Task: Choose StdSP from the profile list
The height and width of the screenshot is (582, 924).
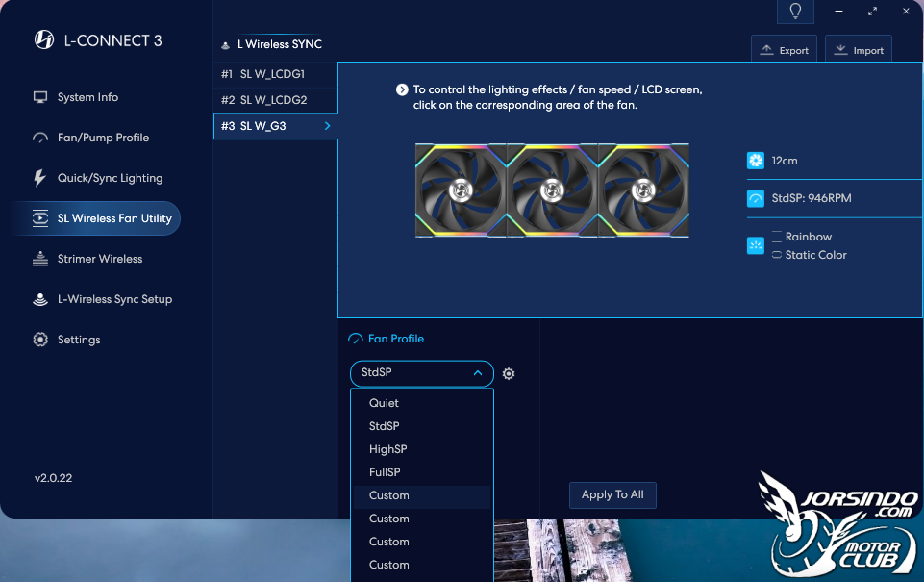Action: click(422, 426)
